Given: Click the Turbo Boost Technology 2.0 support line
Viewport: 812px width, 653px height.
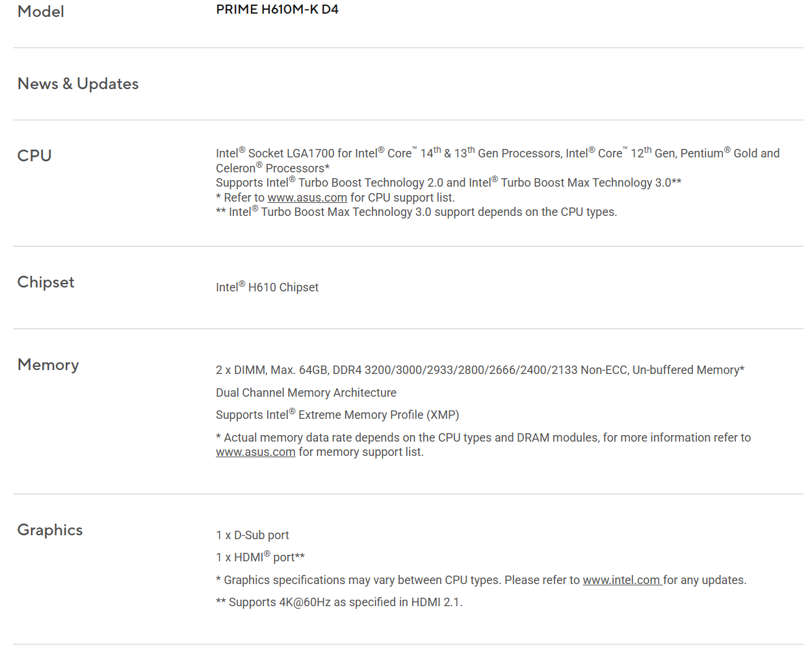Looking at the screenshot, I should [449, 182].
